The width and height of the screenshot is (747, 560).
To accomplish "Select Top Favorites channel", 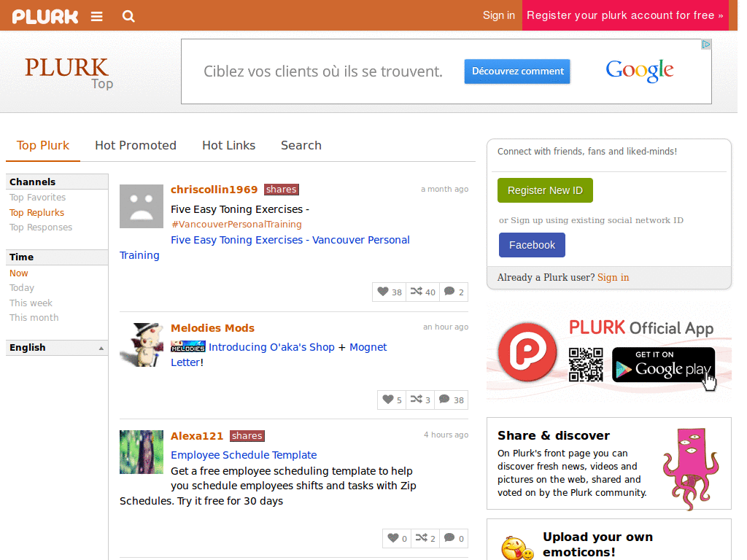I will pyautogui.click(x=38, y=197).
